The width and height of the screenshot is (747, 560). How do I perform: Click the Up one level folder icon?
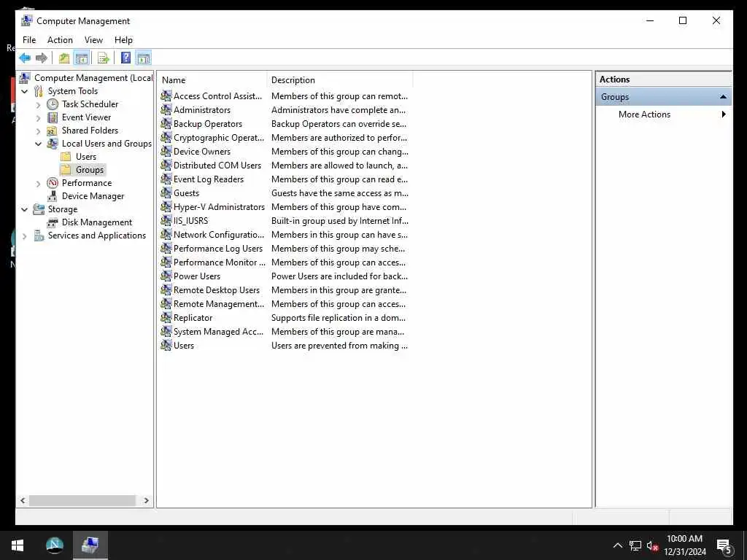pyautogui.click(x=64, y=58)
